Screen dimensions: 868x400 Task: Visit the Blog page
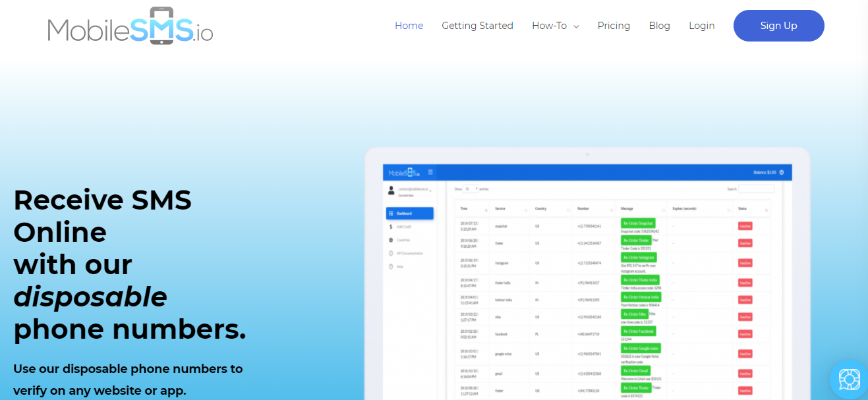click(x=659, y=26)
